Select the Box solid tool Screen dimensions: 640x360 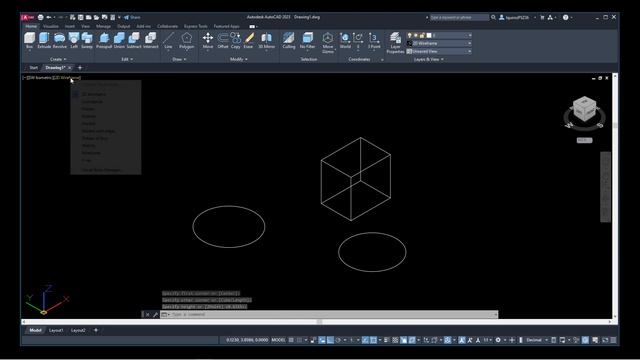(x=29, y=40)
